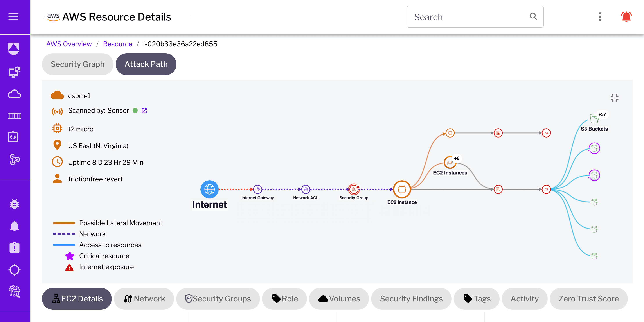Switch to the Security Graph view
Screen dimensions: 644x322
(x=77, y=64)
